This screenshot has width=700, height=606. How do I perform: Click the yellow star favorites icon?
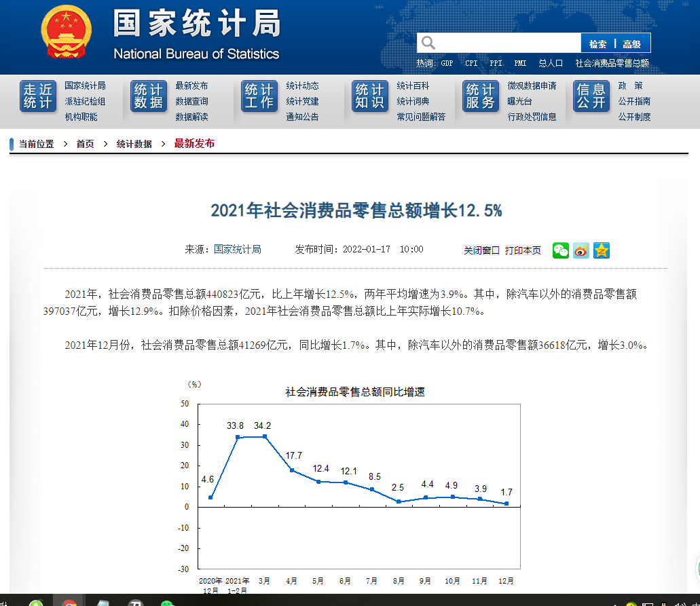point(602,250)
